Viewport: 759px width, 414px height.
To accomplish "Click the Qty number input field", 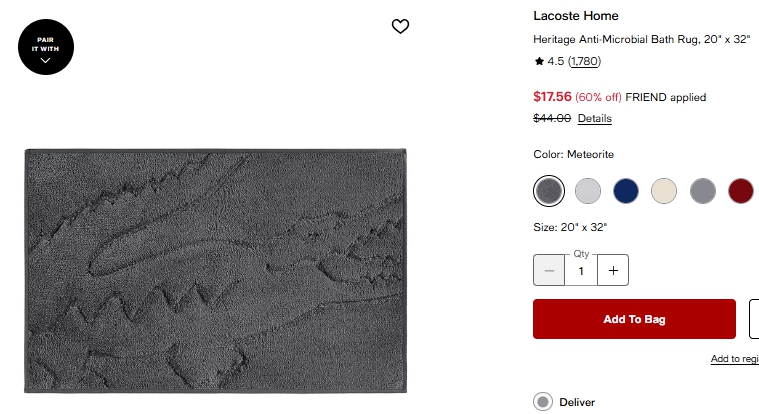I will pyautogui.click(x=581, y=271).
